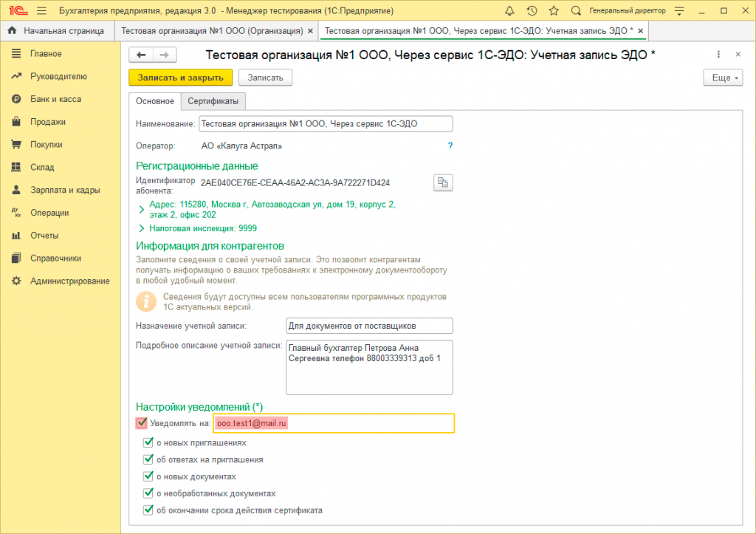Viewport: 756px width, 534px height.
Task: Go back with the left arrow button
Action: (141, 55)
